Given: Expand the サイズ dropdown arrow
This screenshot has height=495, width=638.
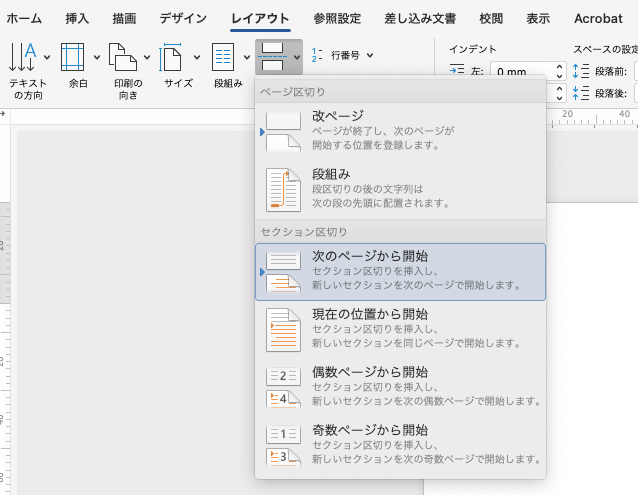Looking at the screenshot, I should click(x=196, y=58).
